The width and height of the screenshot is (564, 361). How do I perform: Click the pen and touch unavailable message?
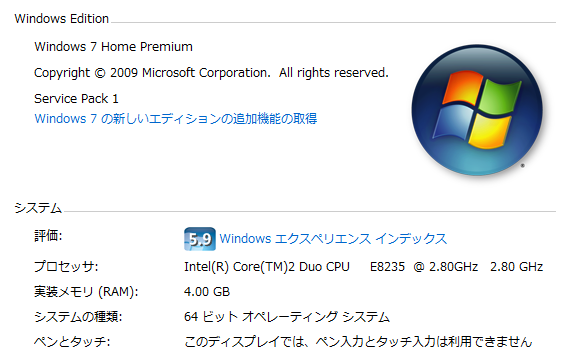(358, 342)
